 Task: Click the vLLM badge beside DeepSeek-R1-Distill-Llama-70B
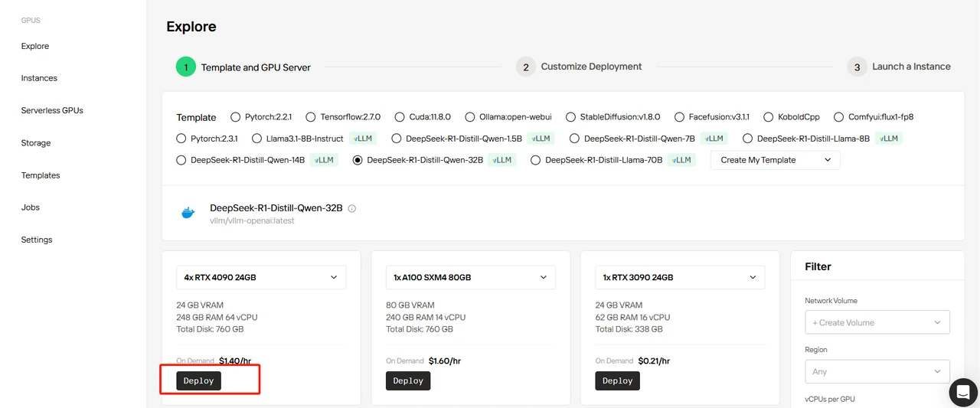[x=681, y=160]
